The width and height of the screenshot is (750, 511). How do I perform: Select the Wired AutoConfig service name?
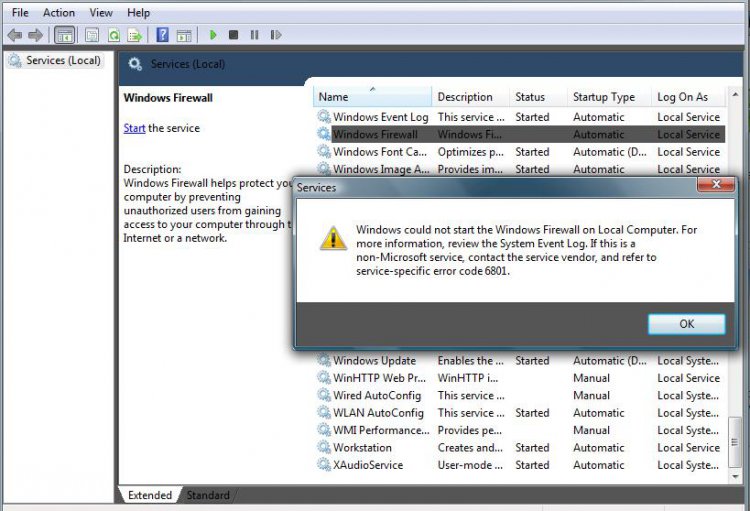pos(377,395)
